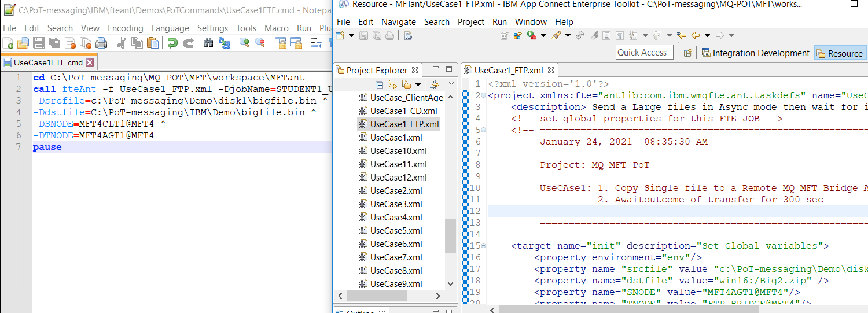Click Notepad++ Zoom In icon
The width and height of the screenshot is (868, 313).
click(244, 43)
